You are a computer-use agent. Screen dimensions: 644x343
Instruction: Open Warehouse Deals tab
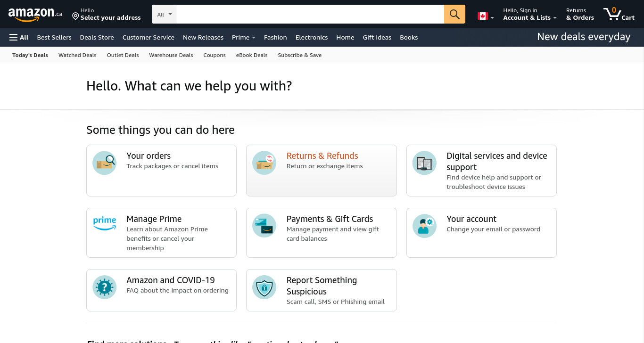(171, 55)
